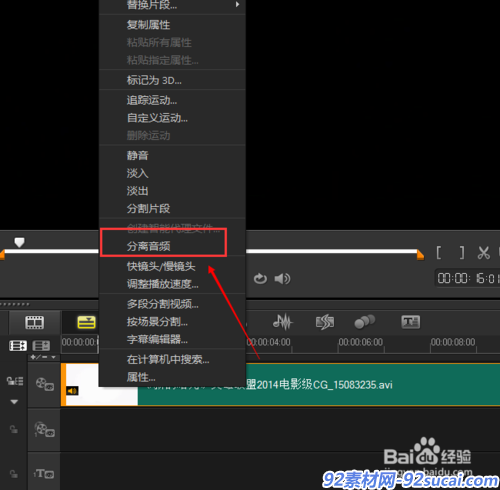The image size is (500, 490).
Task: Open the auto music icon
Action: 325,322
